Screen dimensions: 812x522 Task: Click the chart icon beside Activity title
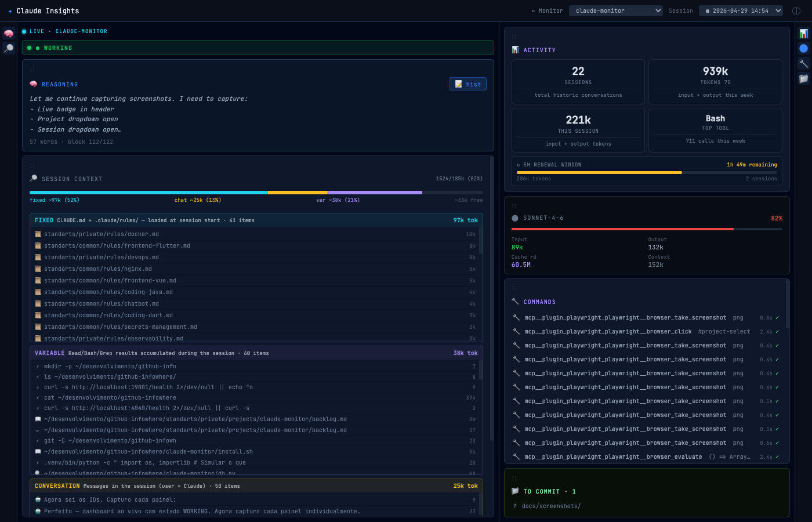(515, 50)
